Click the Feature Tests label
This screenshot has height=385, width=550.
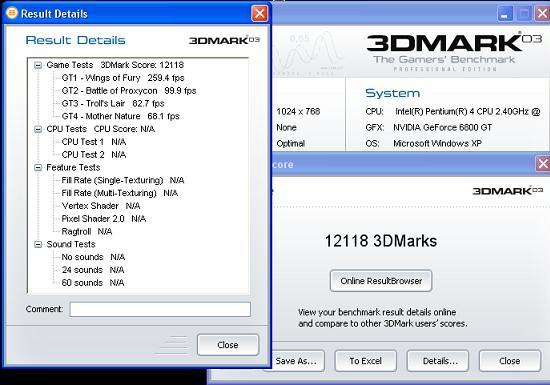tap(73, 168)
